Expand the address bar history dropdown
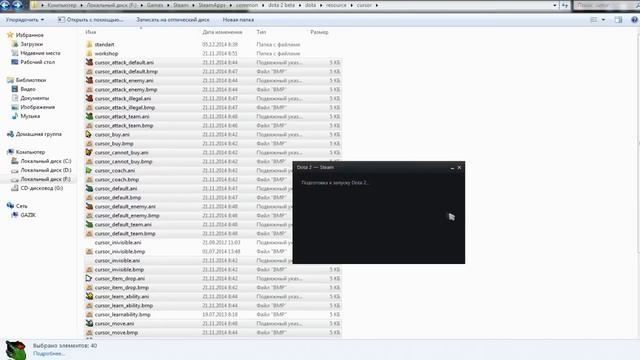Screen dimensions: 640x360 (x=554, y=5)
